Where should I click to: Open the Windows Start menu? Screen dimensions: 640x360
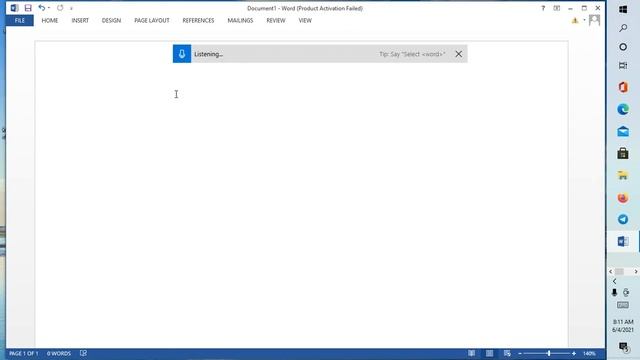pos(623,9)
